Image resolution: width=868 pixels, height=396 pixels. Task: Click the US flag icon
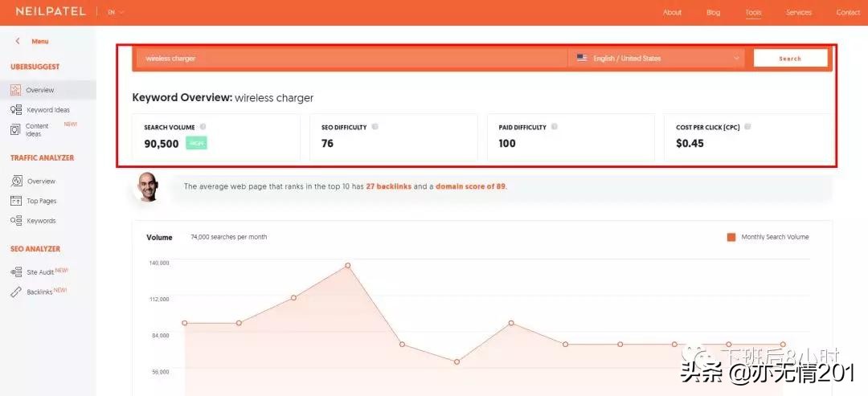[x=582, y=58]
